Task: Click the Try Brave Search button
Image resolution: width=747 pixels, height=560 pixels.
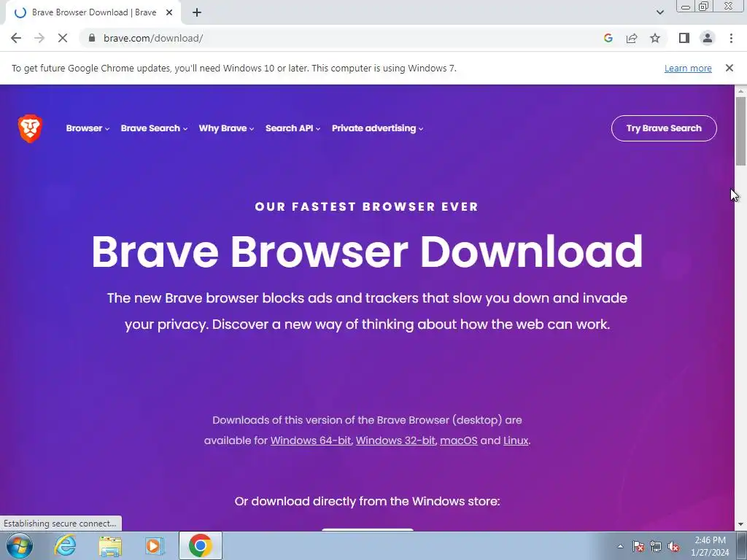Action: point(664,128)
